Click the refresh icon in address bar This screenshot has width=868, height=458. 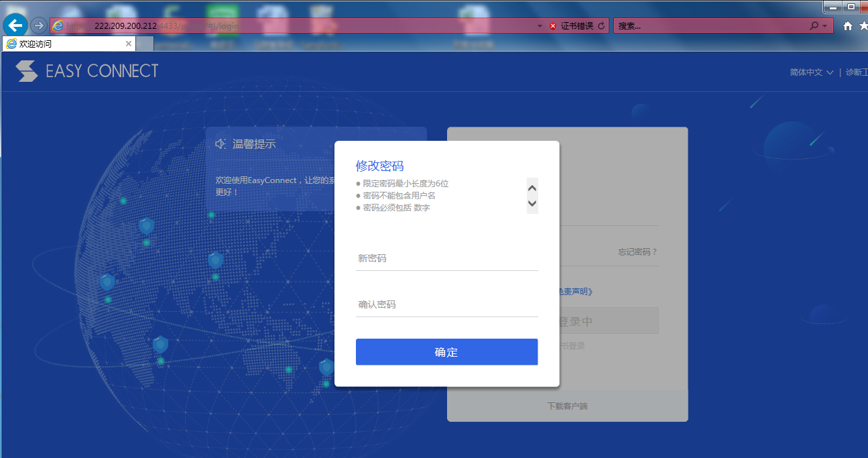point(601,26)
